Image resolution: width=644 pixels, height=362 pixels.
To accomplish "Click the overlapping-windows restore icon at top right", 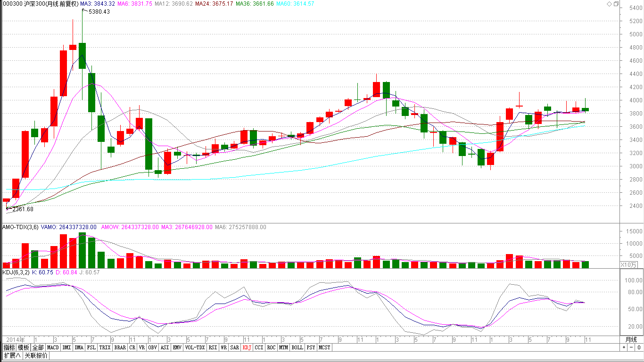I will coord(616,4).
